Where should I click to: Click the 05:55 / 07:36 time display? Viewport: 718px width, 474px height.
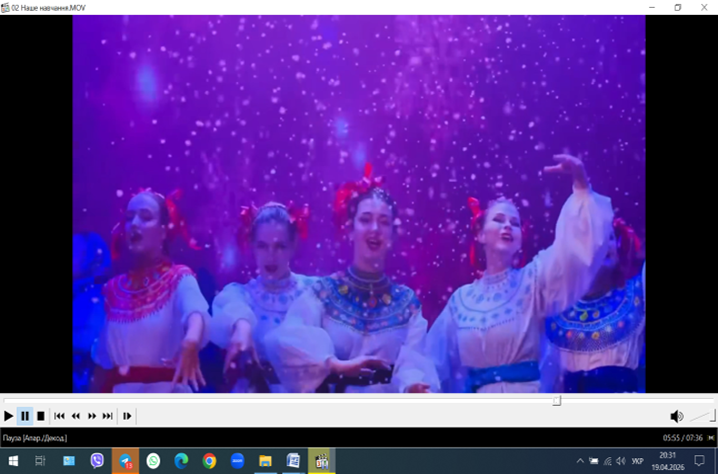coord(682,438)
